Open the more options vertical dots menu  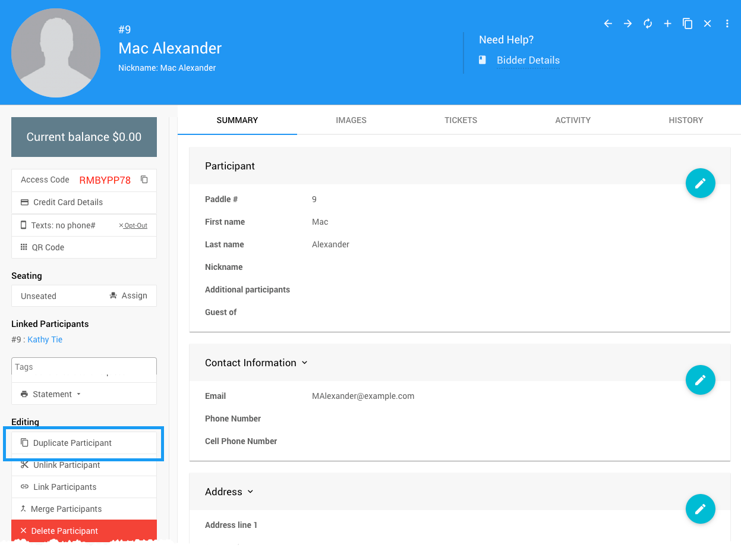pyautogui.click(x=727, y=24)
